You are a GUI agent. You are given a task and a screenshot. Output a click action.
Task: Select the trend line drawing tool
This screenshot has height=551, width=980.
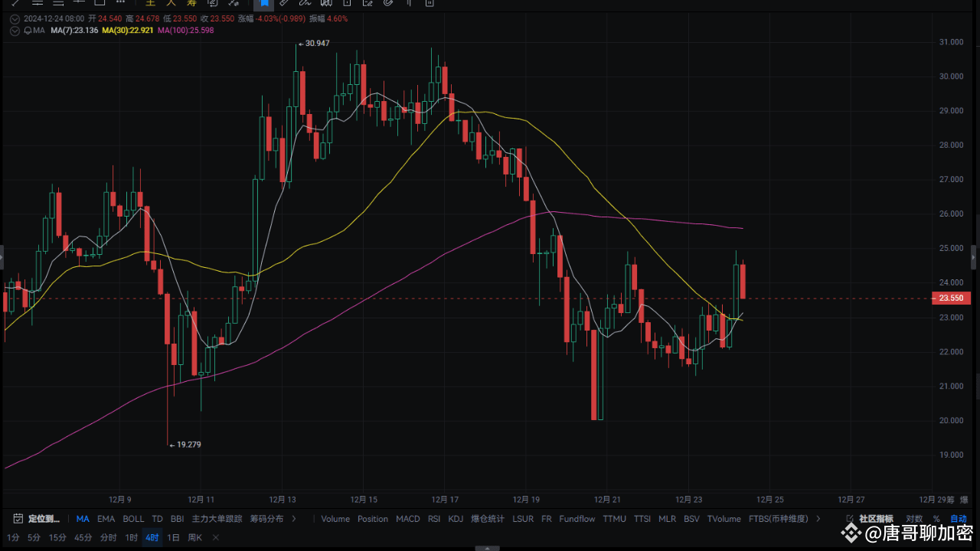click(15, 4)
